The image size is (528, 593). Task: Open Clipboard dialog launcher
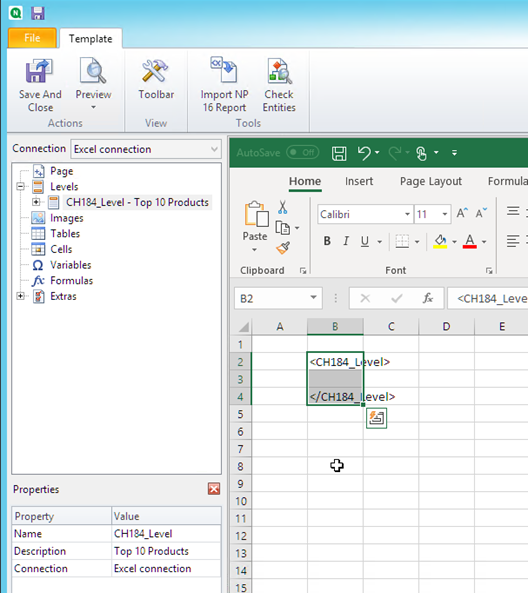point(303,270)
